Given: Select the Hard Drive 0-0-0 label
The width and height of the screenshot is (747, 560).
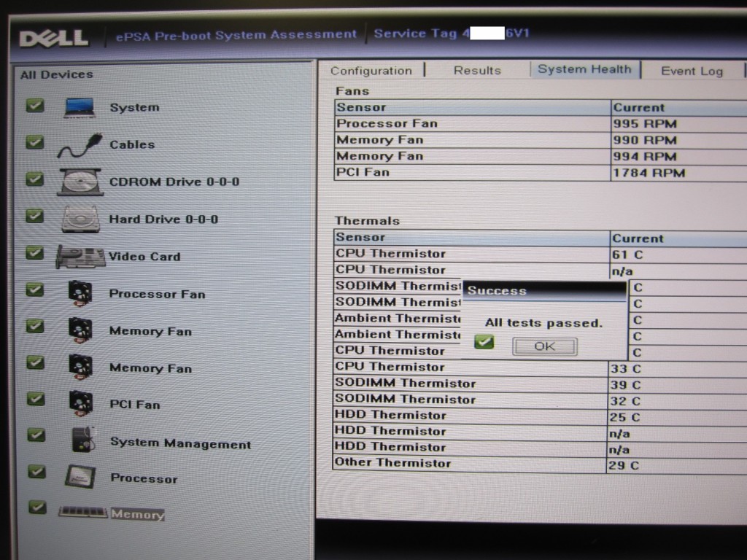Looking at the screenshot, I should click(x=164, y=219).
